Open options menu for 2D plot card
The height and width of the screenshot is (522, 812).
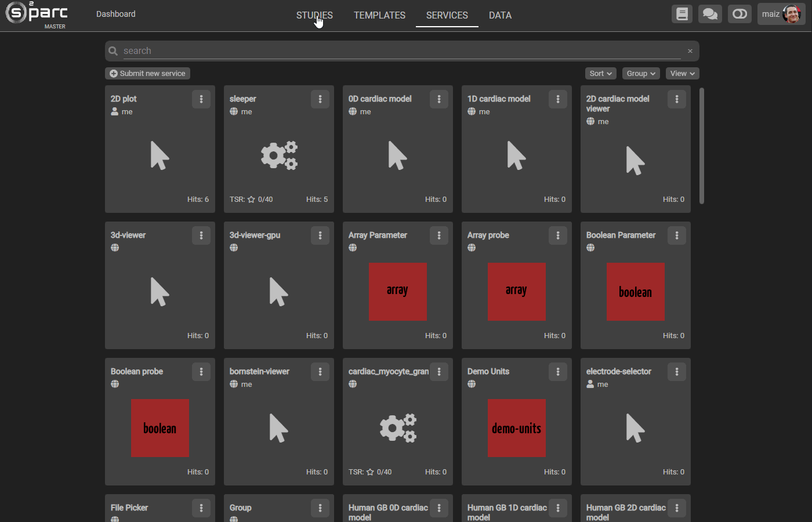click(x=201, y=99)
